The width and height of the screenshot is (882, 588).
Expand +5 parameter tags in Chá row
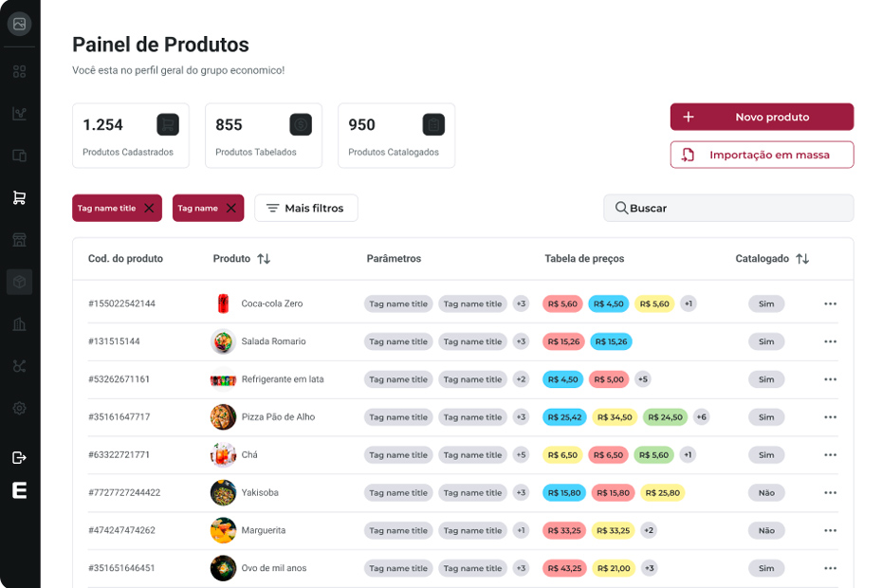pos(522,454)
